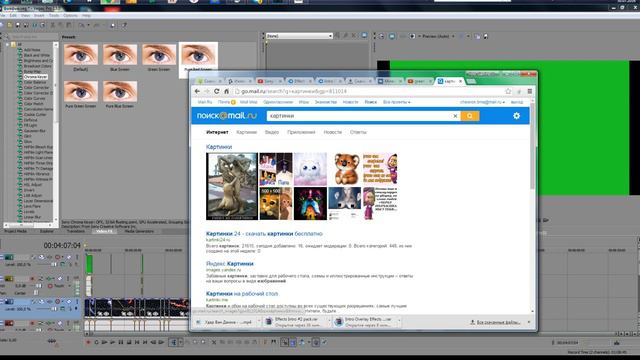Collapse the All effects tree node

[x=7, y=44]
